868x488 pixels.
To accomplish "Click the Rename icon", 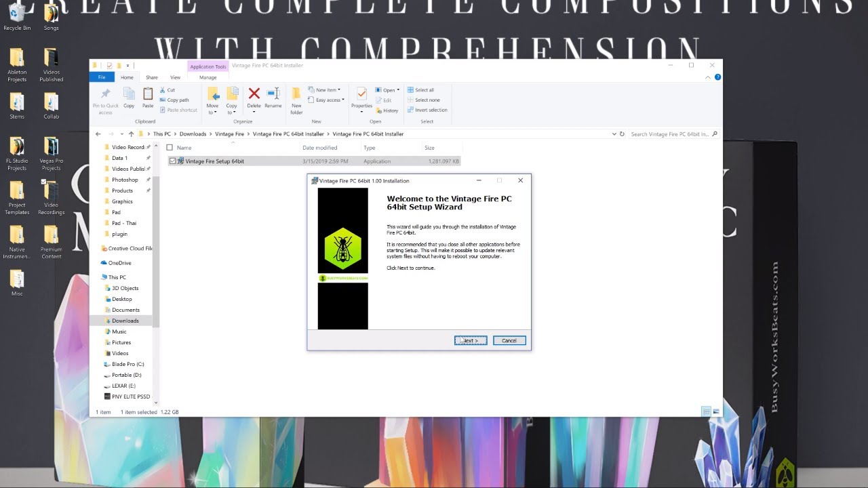I will coord(273,94).
